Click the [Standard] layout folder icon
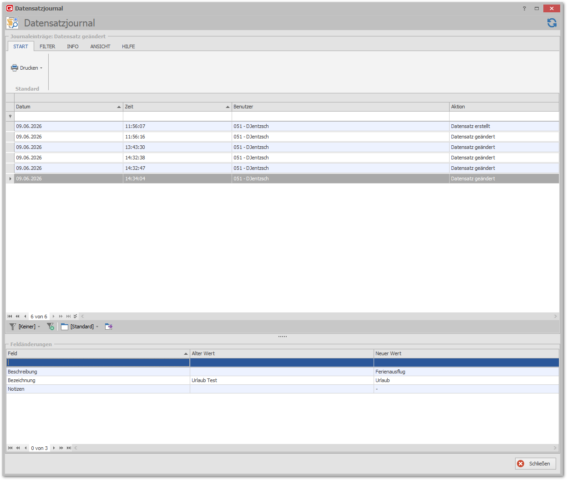 (x=64, y=327)
